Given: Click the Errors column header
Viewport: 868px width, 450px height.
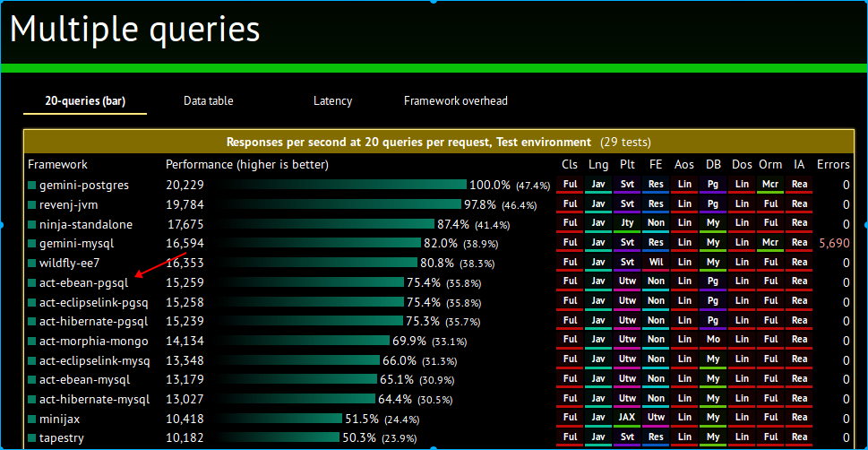Looking at the screenshot, I should tap(833, 165).
